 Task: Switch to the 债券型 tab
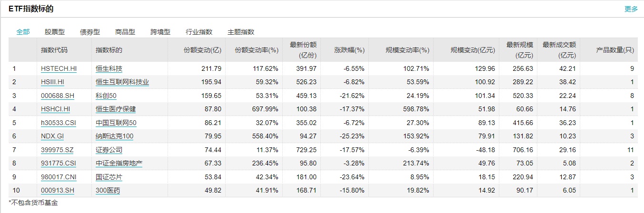89,32
